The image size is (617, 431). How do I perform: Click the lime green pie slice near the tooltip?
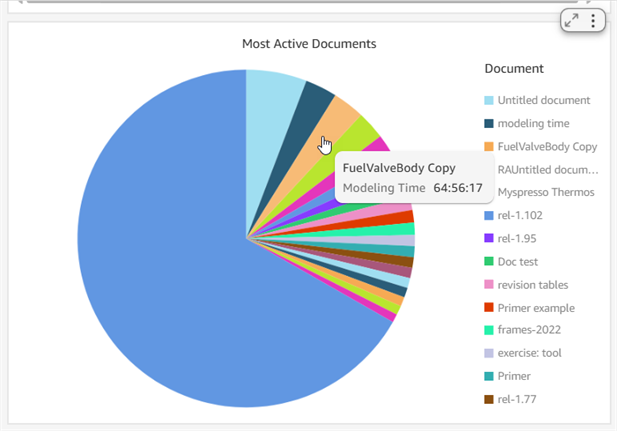tap(354, 138)
